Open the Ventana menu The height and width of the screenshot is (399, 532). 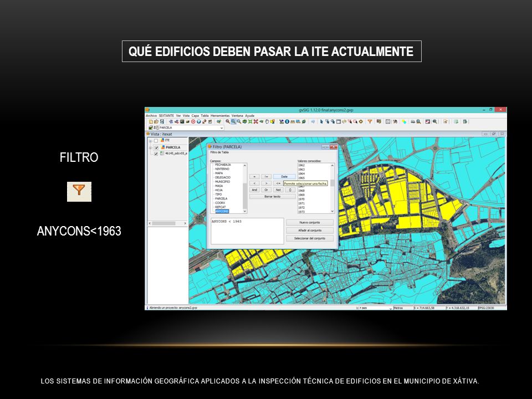[x=237, y=116]
